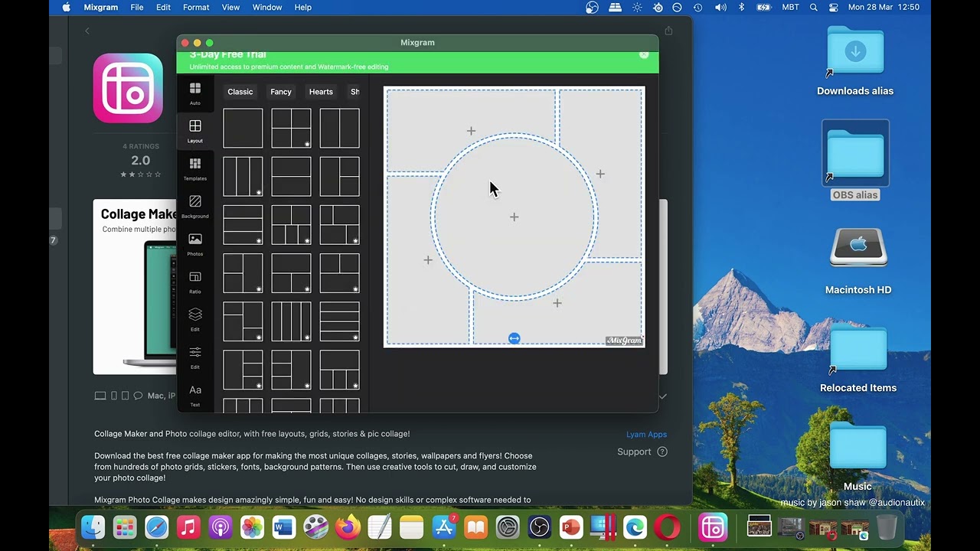This screenshot has height=551, width=980.
Task: Open Finder from the Dock
Action: pyautogui.click(x=93, y=527)
